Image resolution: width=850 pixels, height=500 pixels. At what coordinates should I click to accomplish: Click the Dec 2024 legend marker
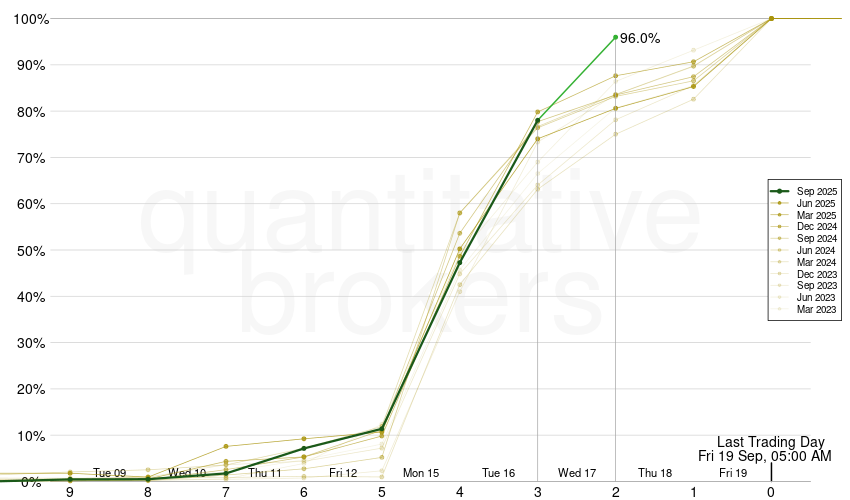(779, 227)
